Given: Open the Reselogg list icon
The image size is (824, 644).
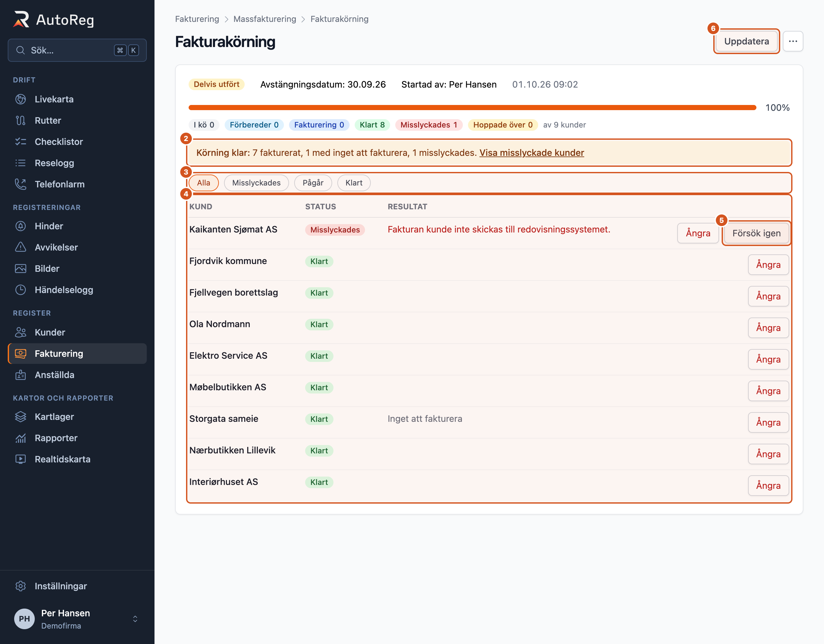Looking at the screenshot, I should click(20, 163).
